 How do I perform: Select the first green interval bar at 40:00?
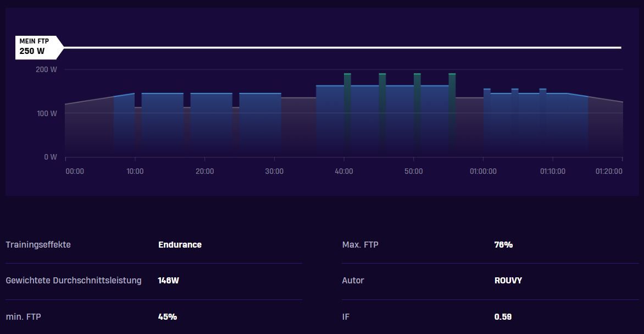pyautogui.click(x=347, y=115)
